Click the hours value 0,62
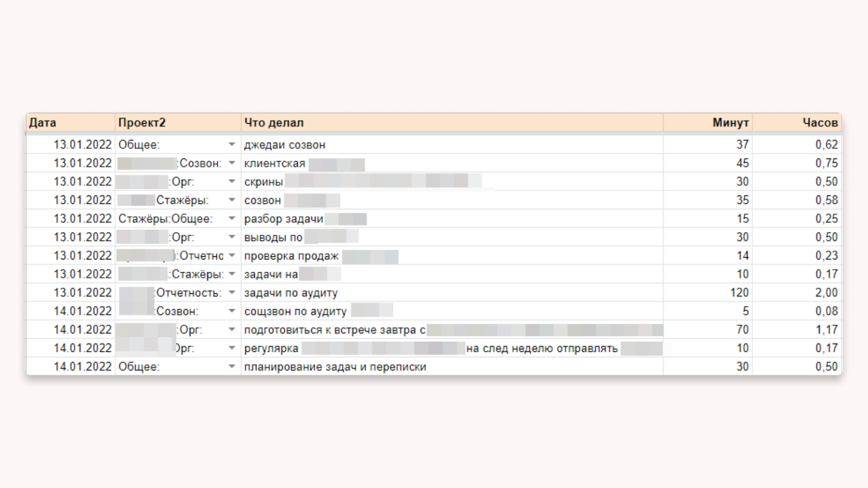 (827, 145)
